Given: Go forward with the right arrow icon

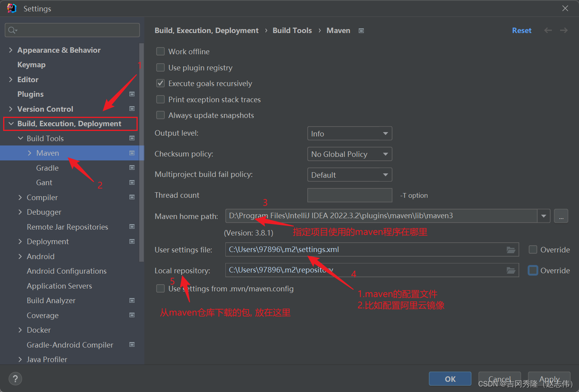Looking at the screenshot, I should (564, 30).
